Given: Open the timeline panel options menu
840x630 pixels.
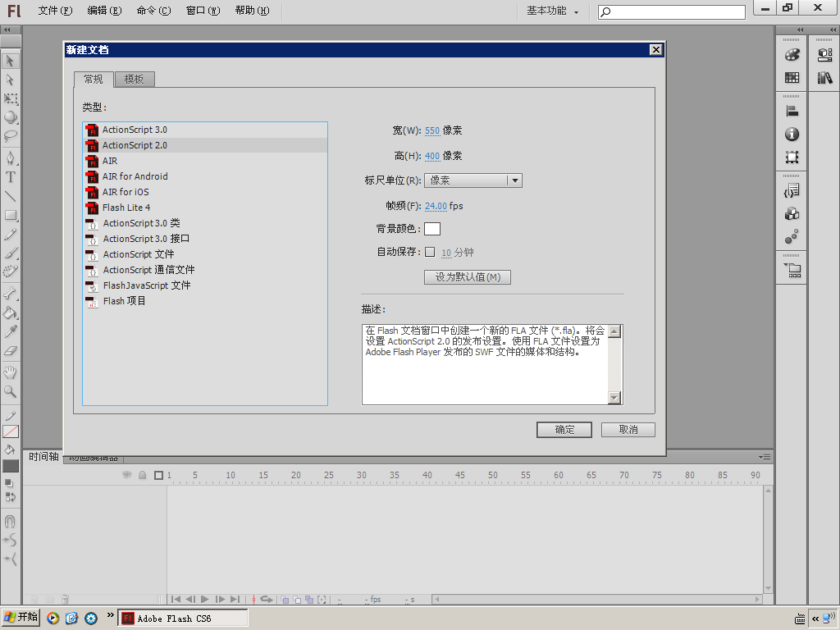Looking at the screenshot, I should pyautogui.click(x=765, y=457).
